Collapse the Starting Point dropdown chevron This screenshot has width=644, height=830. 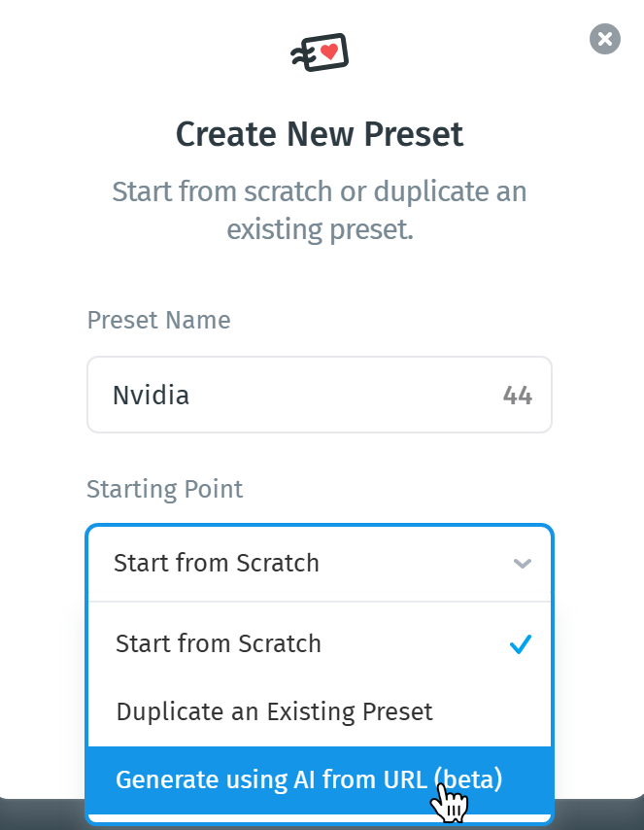[523, 563]
